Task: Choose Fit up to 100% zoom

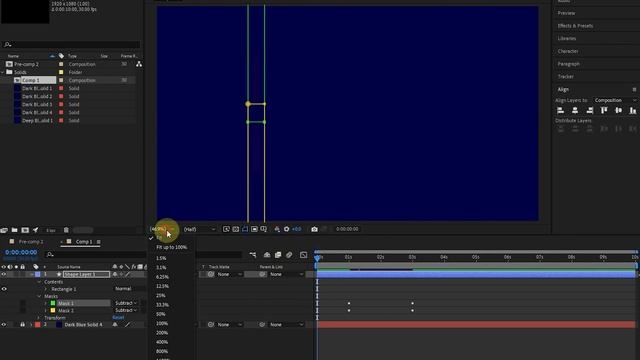Action: point(171,247)
